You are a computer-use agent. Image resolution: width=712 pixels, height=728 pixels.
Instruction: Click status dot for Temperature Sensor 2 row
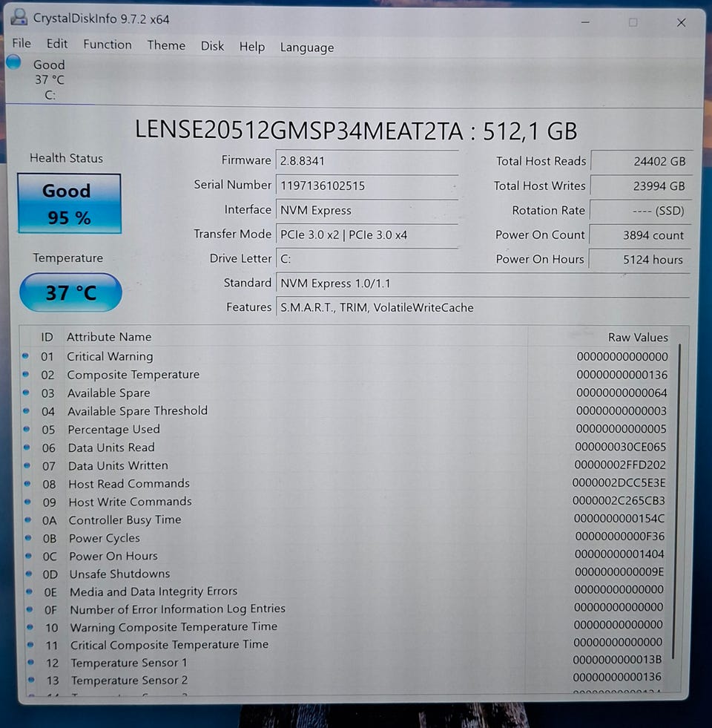pos(32,680)
